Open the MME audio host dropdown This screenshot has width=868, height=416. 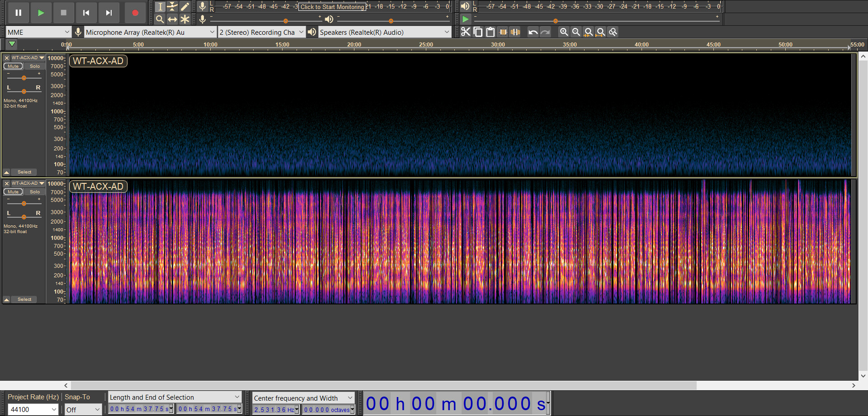[38, 32]
